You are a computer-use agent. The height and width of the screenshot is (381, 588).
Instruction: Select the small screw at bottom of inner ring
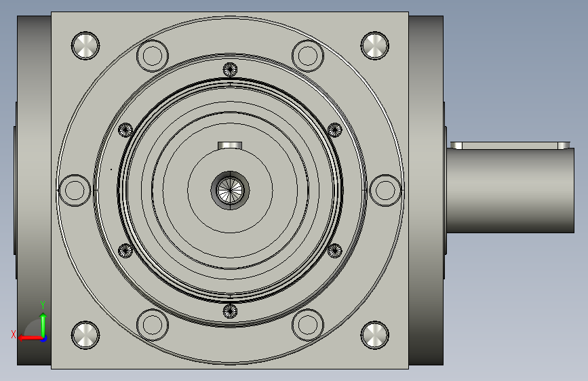[x=231, y=311]
